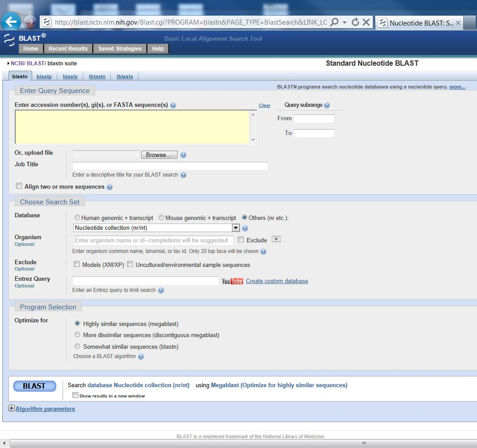The width and height of the screenshot is (477, 448).
Task: Click the query textarea scroll-up arrow
Action: [253, 114]
